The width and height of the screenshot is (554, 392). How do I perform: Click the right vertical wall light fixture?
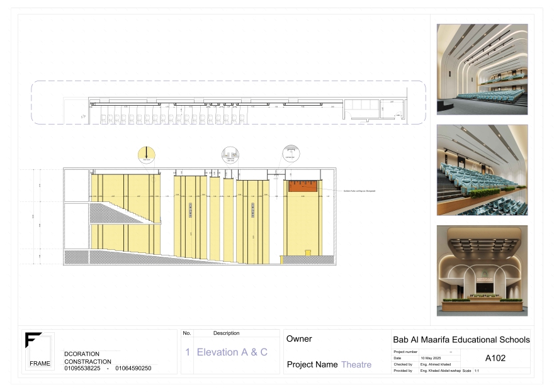252,210
